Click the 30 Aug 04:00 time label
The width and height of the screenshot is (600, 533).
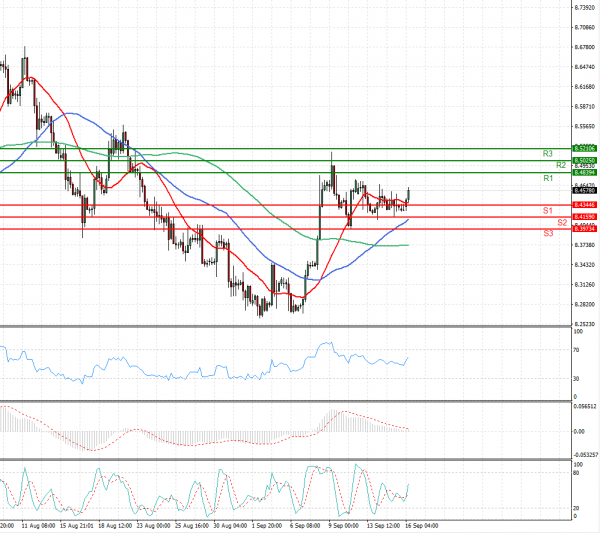pyautogui.click(x=230, y=526)
